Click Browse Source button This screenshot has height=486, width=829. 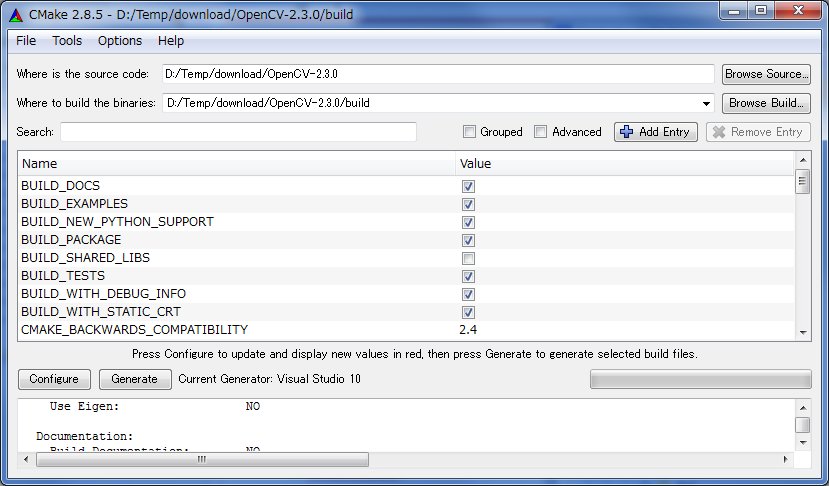click(x=766, y=74)
